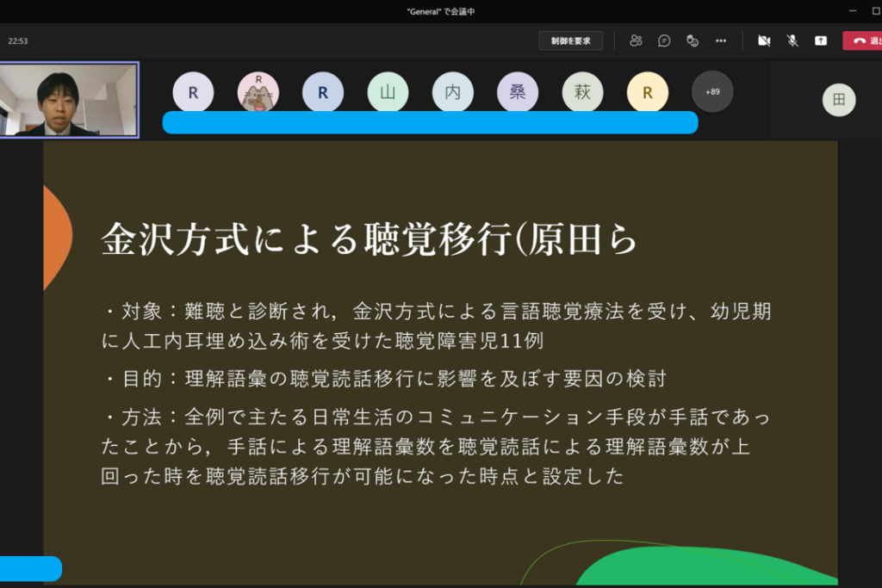Click the bullet starting with 対象

coord(436,326)
